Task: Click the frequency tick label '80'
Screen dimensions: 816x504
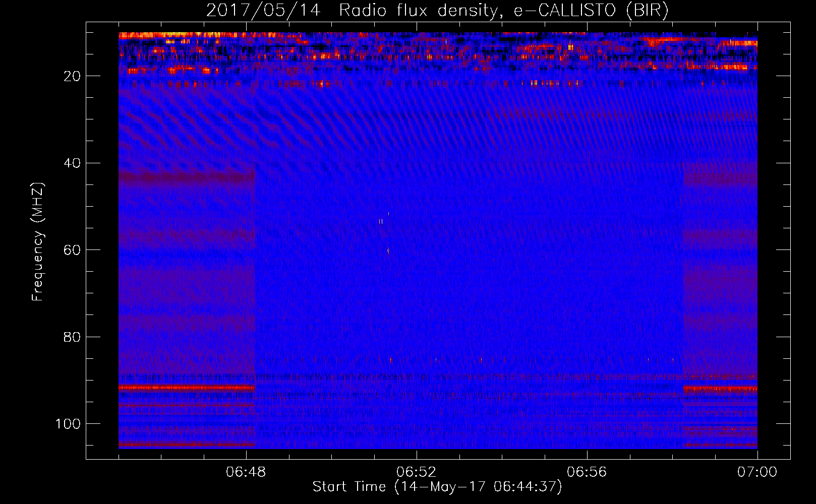Action: (x=73, y=337)
